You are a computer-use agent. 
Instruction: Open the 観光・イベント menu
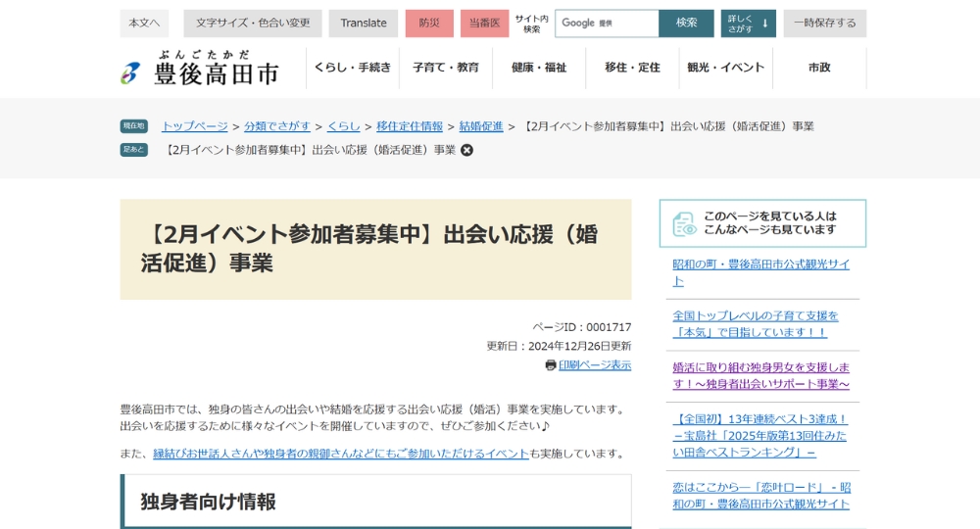click(725, 68)
